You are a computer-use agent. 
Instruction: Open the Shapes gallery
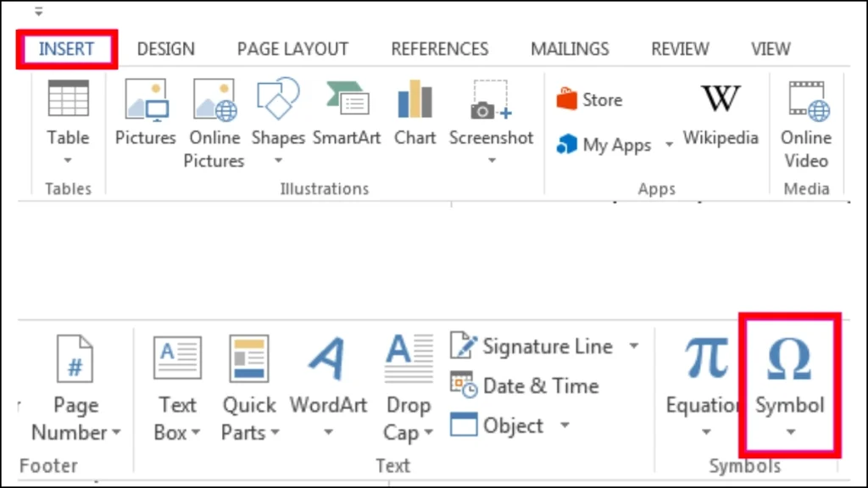278,102
